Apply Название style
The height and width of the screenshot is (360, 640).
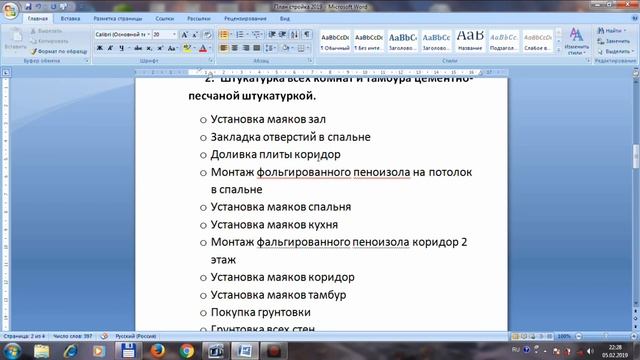click(470, 41)
